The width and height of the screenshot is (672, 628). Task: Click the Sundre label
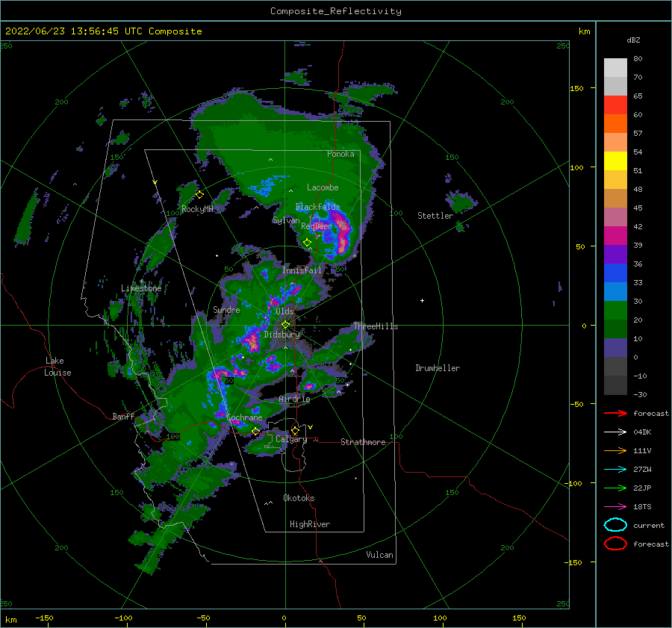[x=227, y=309]
